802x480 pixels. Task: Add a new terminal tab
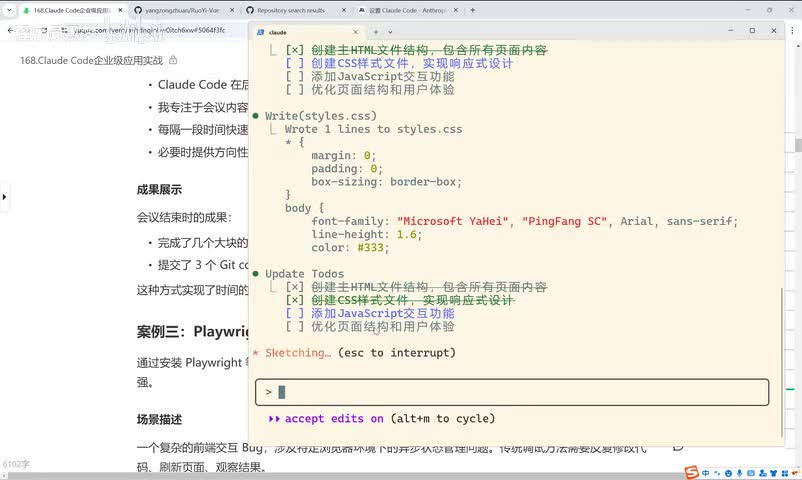point(375,32)
